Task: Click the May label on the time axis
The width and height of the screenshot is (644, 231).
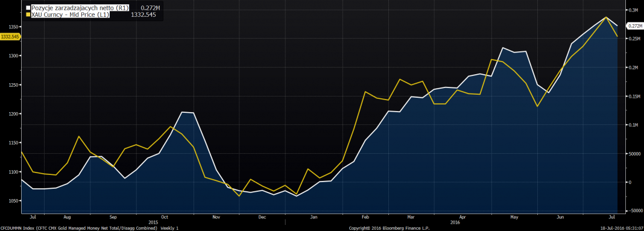Action: pos(514,217)
